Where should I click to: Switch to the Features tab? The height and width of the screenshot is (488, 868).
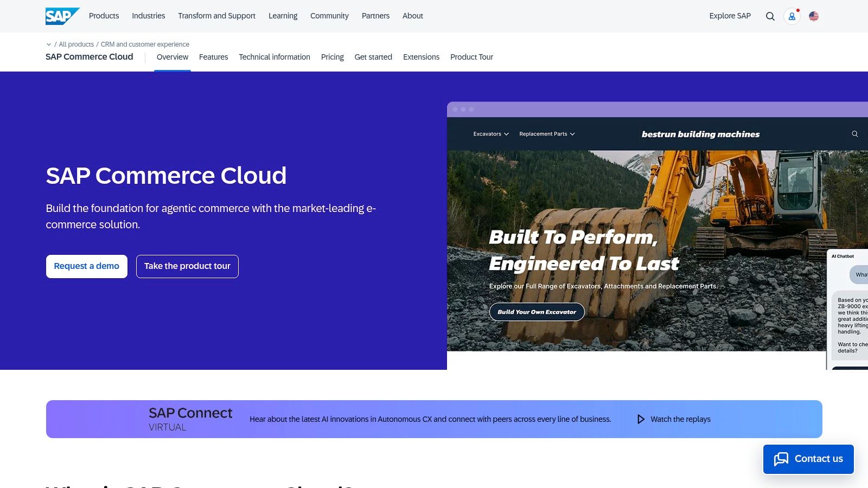click(x=213, y=57)
